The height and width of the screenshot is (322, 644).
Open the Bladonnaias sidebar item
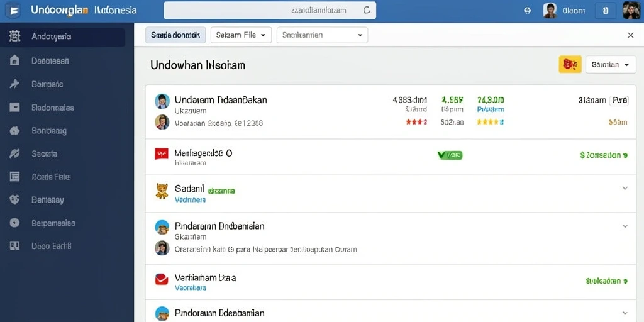click(53, 108)
